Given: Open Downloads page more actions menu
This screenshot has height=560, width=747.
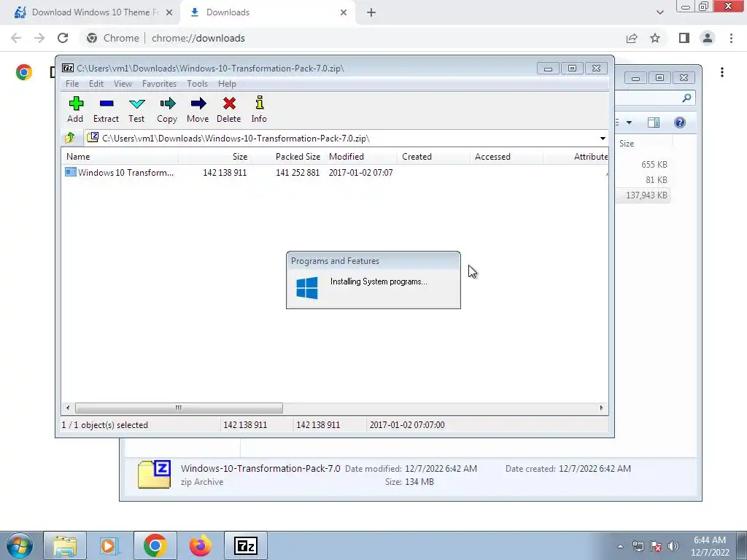Looking at the screenshot, I should coord(722,72).
